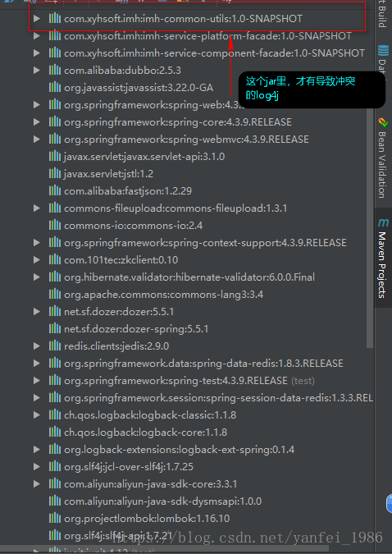The width and height of the screenshot is (392, 554).
Task: Expand spring-webmvc:4.3.9.RELEASE node
Action: point(37,140)
